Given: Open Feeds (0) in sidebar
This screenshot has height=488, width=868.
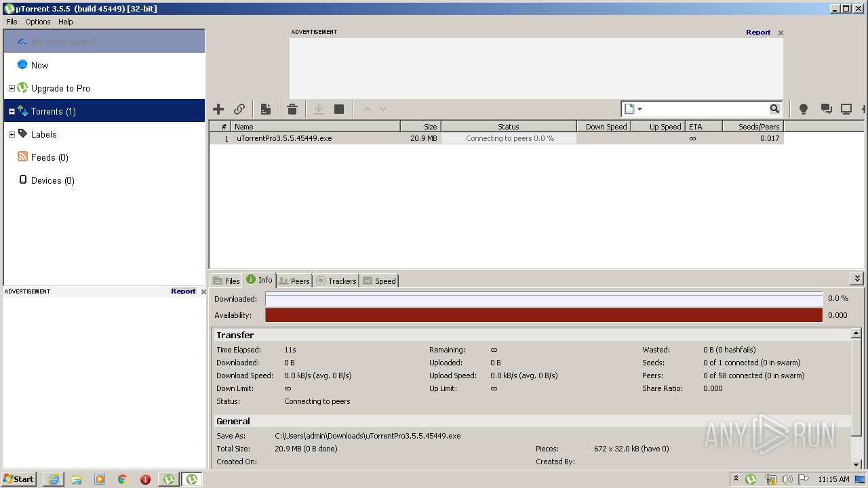Looking at the screenshot, I should 104,157.
